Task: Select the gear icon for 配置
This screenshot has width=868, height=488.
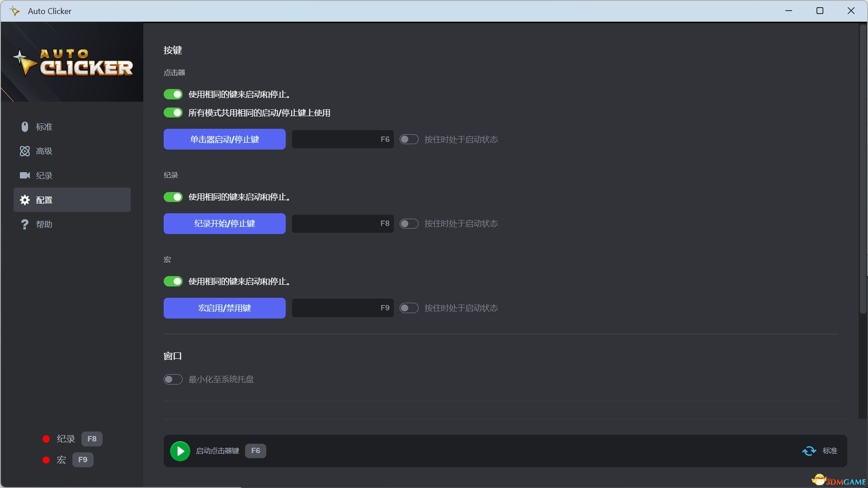Action: [25, 200]
